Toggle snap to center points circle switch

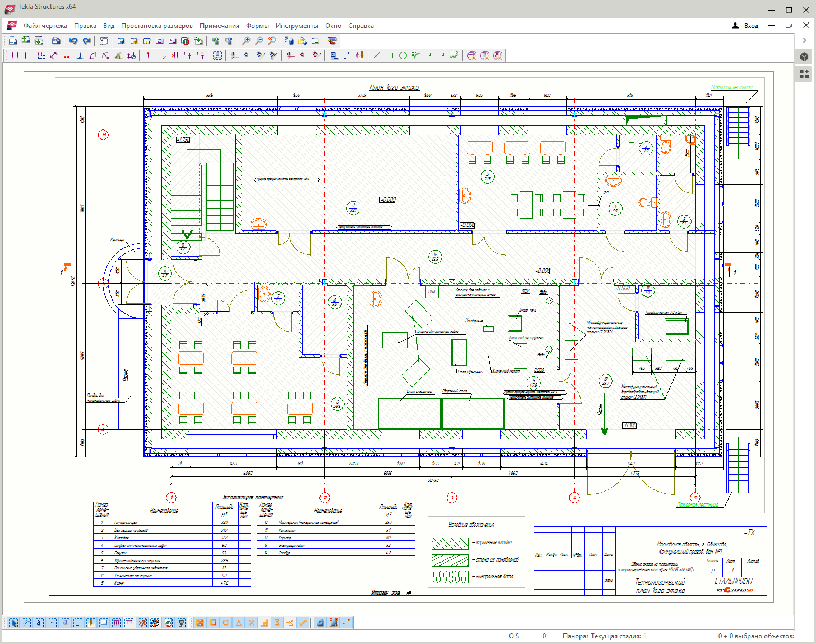[225, 623]
